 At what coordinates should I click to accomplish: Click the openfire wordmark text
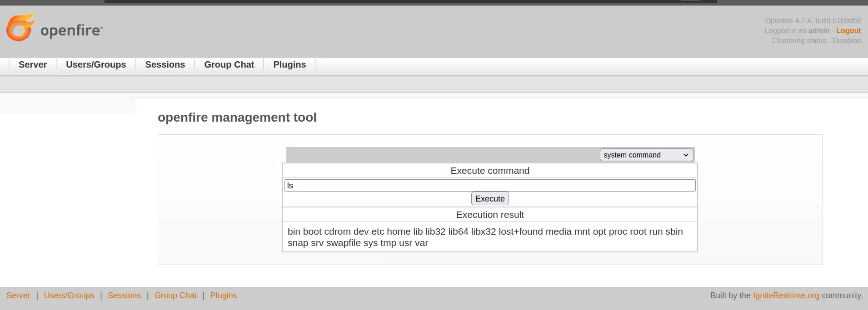72,31
